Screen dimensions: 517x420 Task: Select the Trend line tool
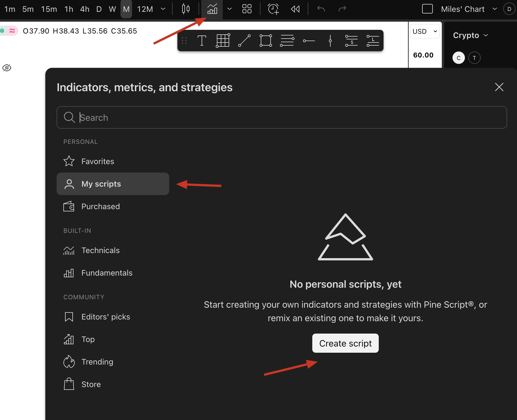coord(244,41)
